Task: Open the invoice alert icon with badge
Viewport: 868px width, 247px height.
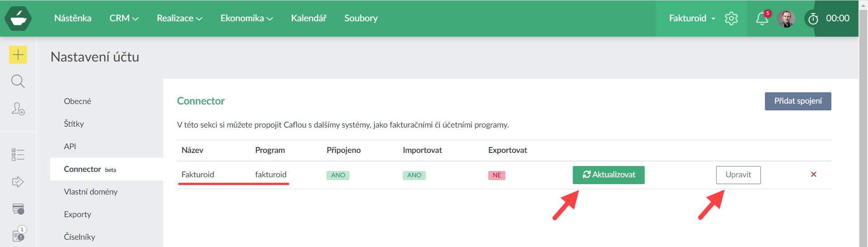Action: (18, 236)
